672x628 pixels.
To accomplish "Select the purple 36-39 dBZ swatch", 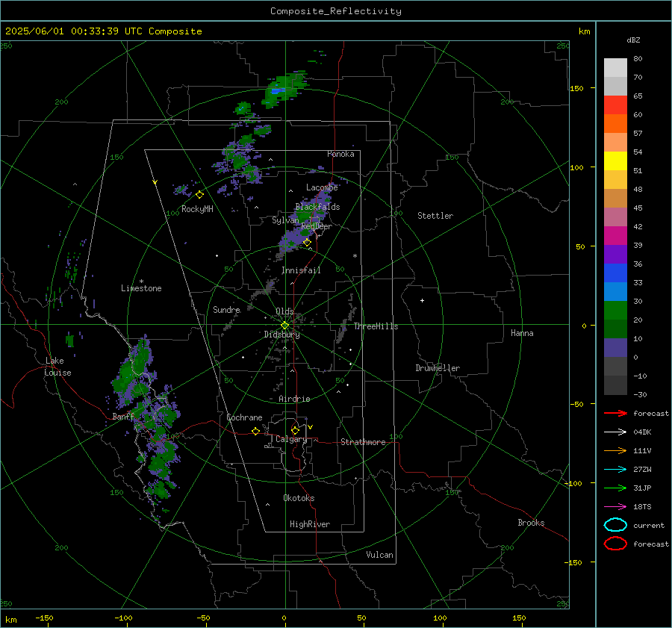I will point(615,254).
